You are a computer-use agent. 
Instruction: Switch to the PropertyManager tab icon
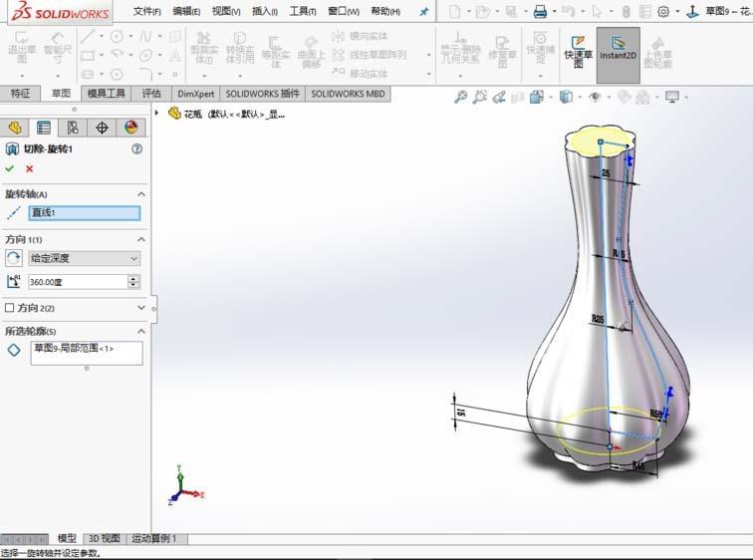point(43,128)
